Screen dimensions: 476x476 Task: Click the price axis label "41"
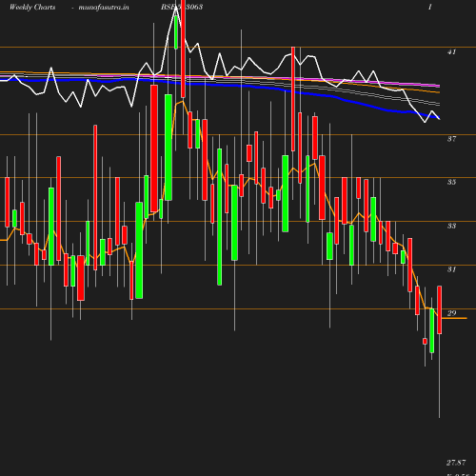click(451, 51)
